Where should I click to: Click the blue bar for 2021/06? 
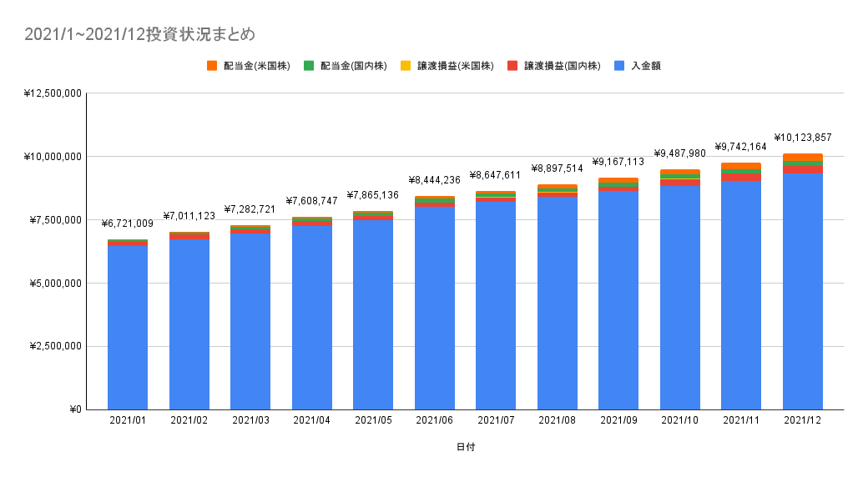coord(435,309)
